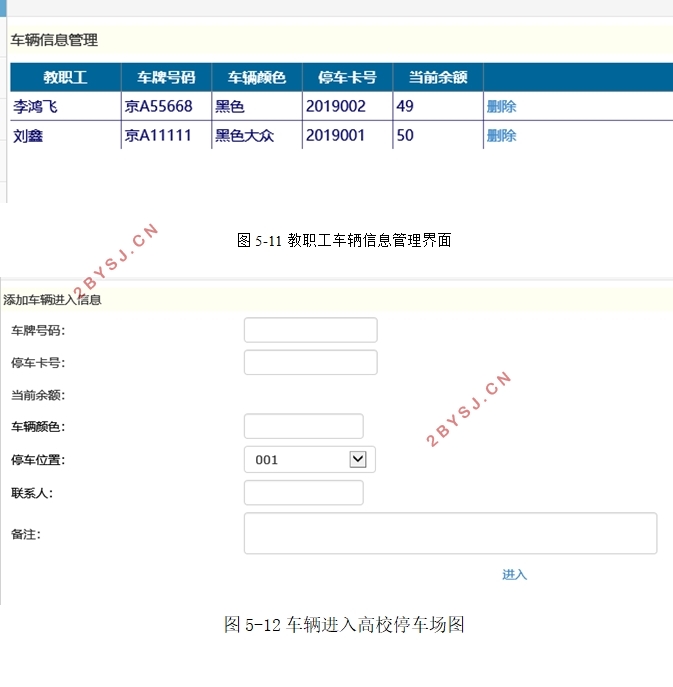Select the balance value 50
The image size is (673, 687).
pos(405,135)
